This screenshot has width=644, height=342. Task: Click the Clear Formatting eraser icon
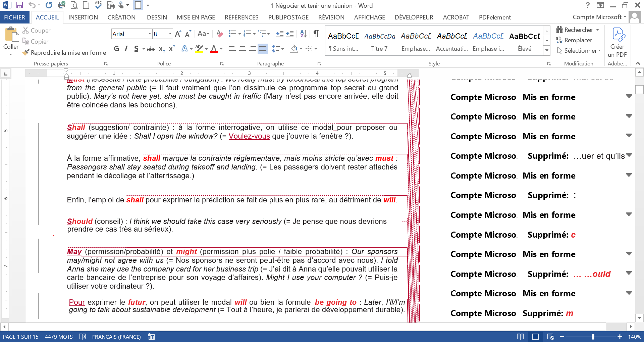pyautogui.click(x=220, y=34)
